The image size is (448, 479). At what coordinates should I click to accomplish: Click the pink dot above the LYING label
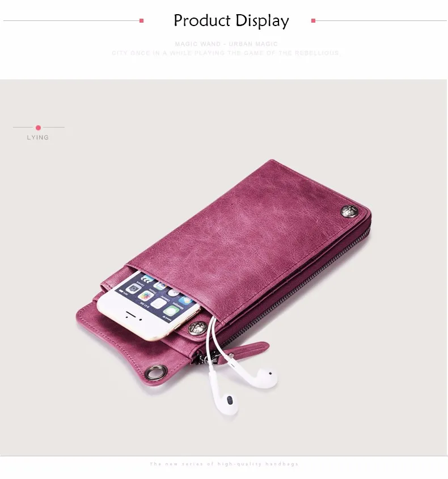point(38,128)
